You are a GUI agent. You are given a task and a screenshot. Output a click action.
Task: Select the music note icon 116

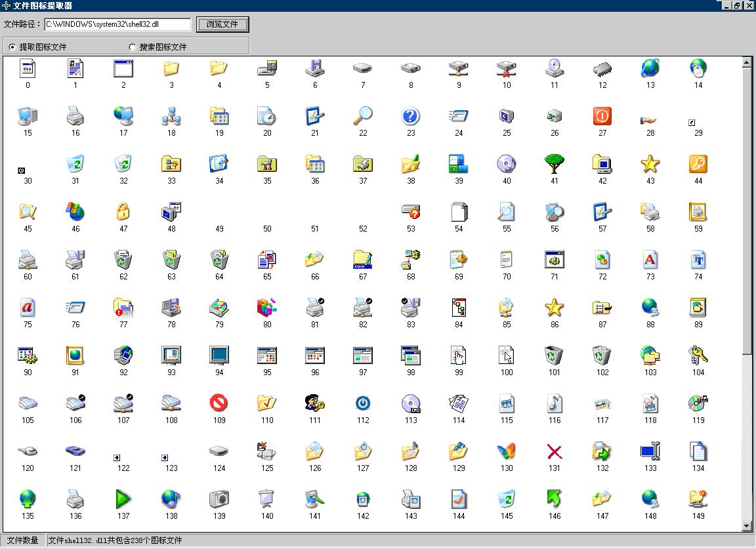[x=555, y=403]
